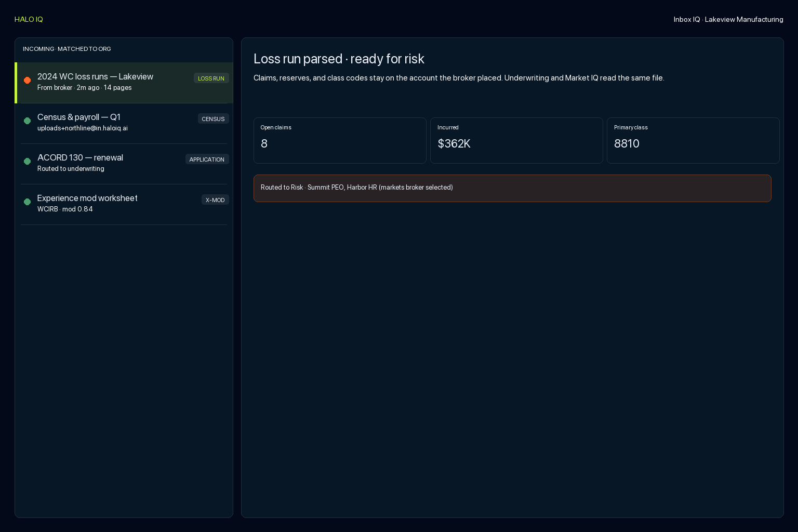The height and width of the screenshot is (532, 798).
Task: Select the Census & payroll — Q1 item
Action: point(124,123)
